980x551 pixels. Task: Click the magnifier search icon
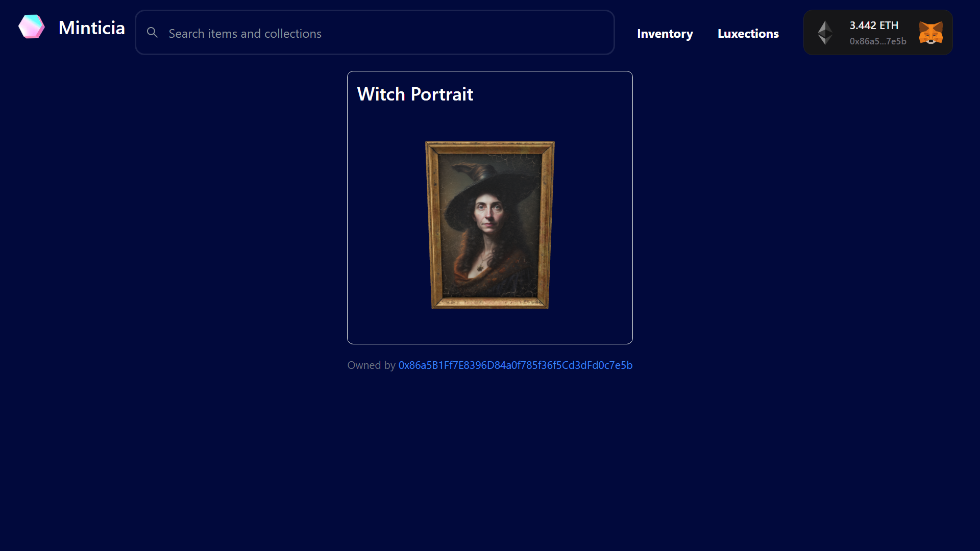pyautogui.click(x=152, y=33)
